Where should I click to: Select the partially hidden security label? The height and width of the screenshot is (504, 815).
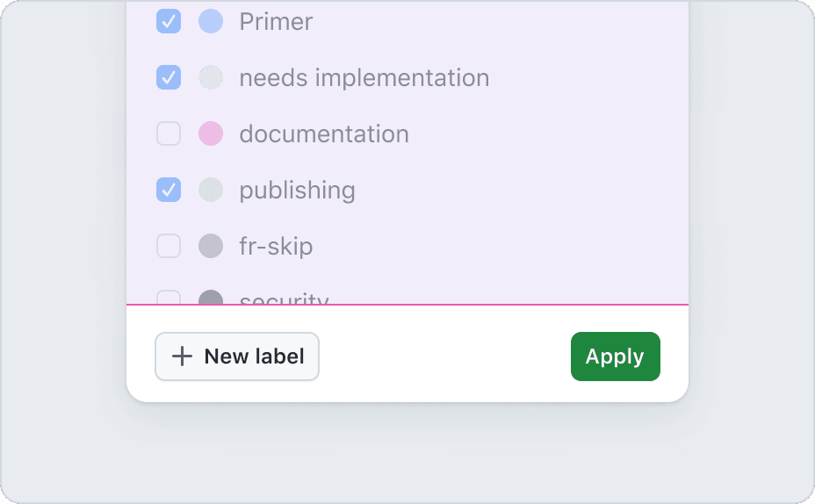point(285,299)
